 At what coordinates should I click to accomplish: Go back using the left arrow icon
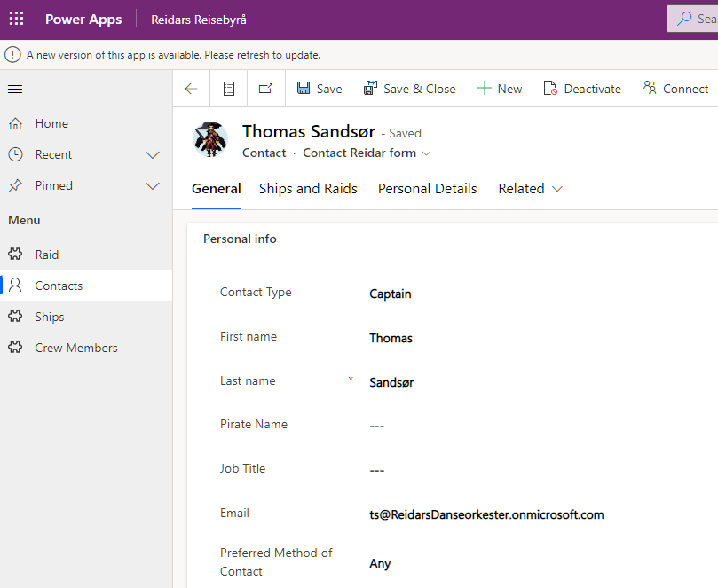[192, 89]
